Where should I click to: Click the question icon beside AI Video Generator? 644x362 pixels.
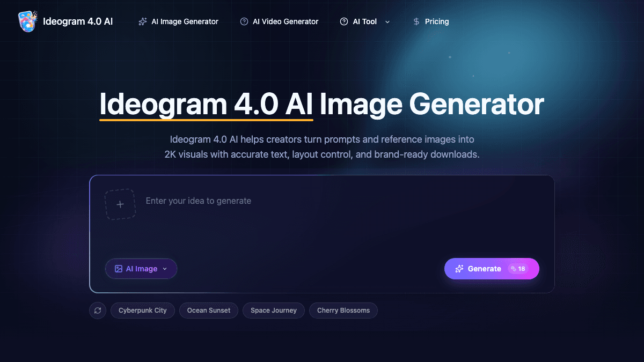click(x=244, y=22)
